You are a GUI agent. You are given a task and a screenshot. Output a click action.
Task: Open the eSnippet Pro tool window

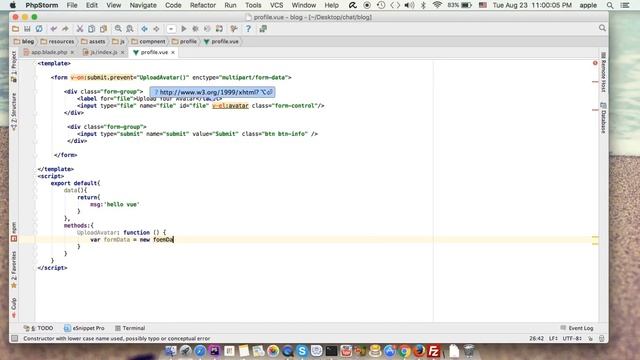pos(84,328)
